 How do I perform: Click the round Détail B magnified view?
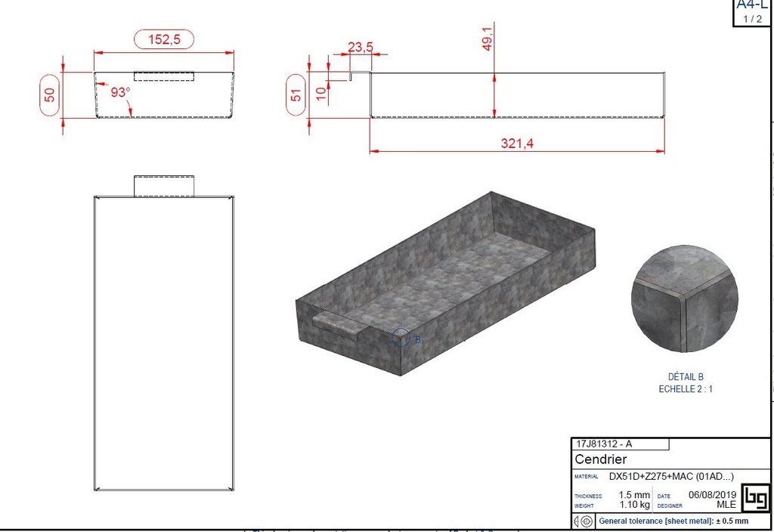(684, 299)
